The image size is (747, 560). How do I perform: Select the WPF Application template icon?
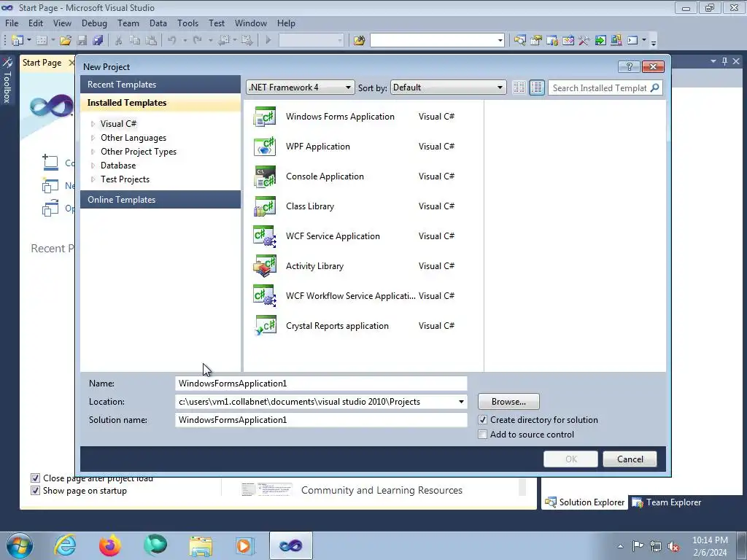pyautogui.click(x=265, y=147)
